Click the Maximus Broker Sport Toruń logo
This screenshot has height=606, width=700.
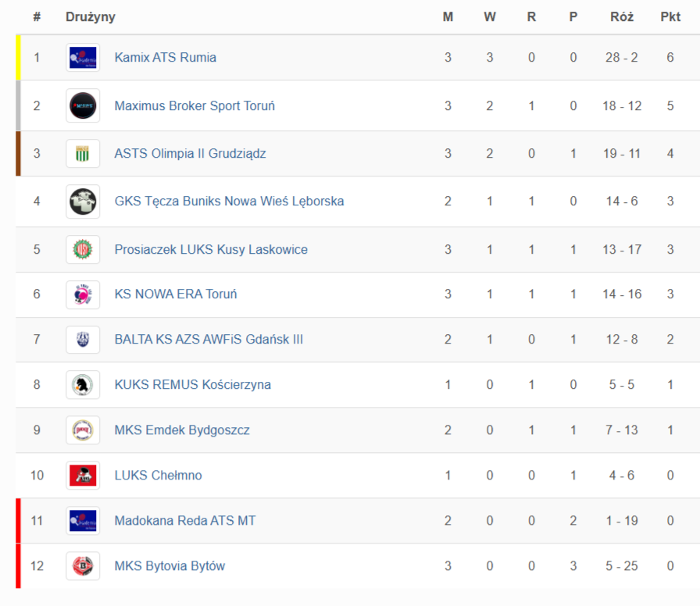coord(83,106)
